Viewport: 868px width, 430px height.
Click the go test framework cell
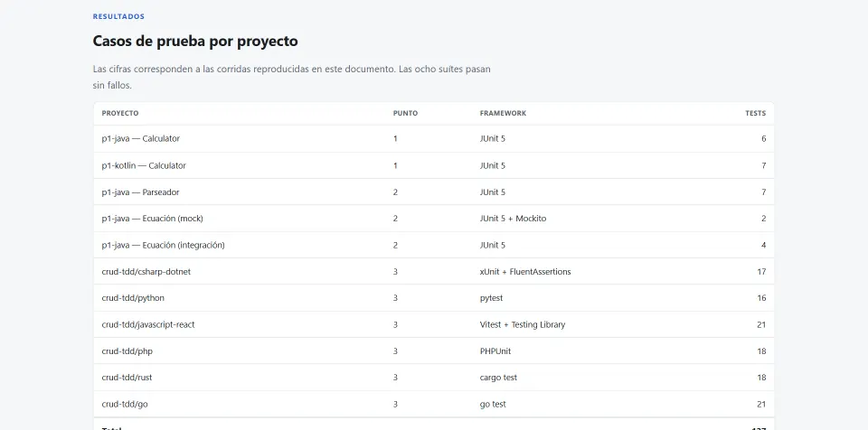coord(493,404)
